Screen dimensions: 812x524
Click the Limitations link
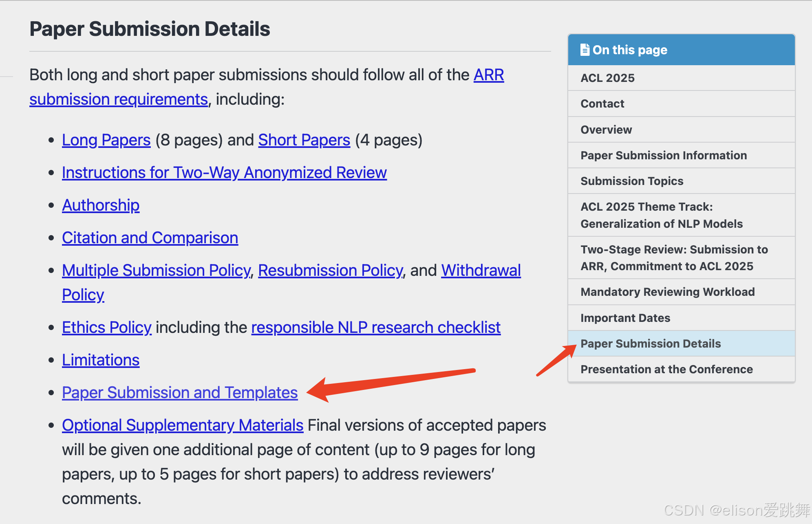point(101,360)
